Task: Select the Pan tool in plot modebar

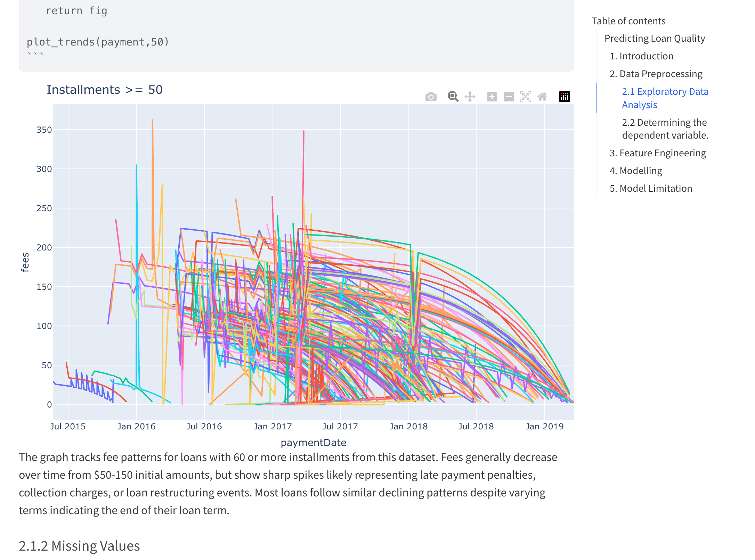Action: coord(470,97)
